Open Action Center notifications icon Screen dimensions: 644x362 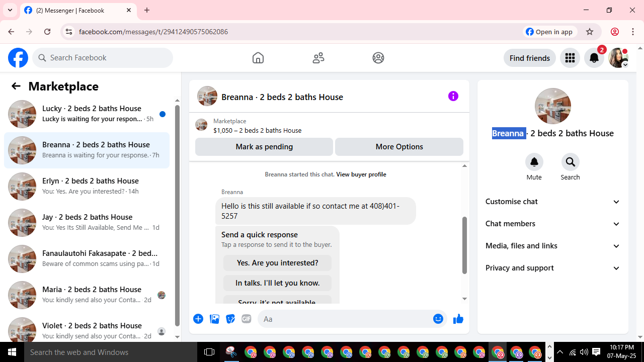pos(596,352)
